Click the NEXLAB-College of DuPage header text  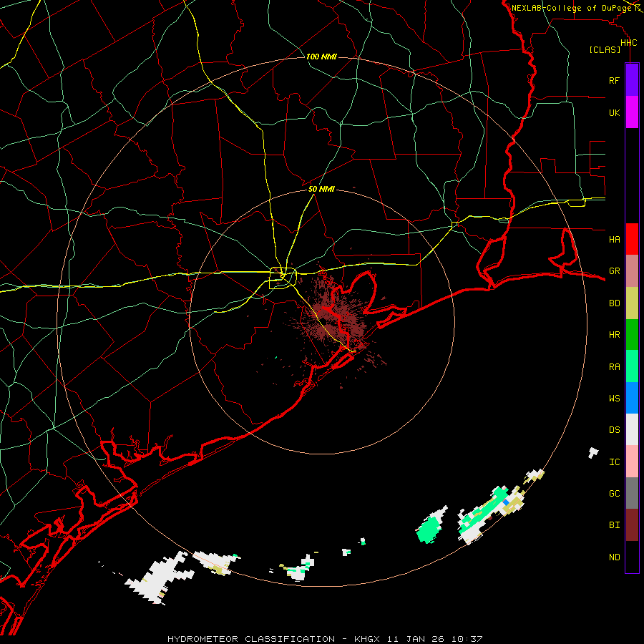click(x=571, y=8)
